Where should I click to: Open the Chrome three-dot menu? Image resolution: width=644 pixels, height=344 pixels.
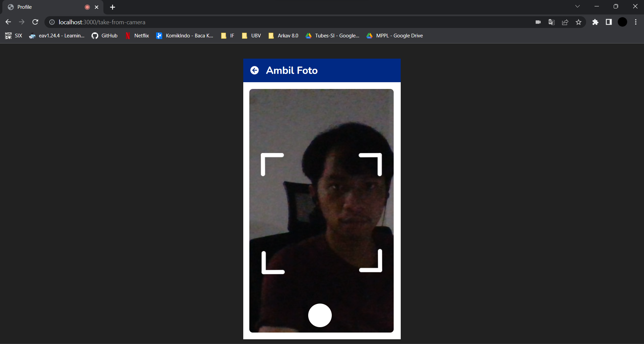coord(636,22)
